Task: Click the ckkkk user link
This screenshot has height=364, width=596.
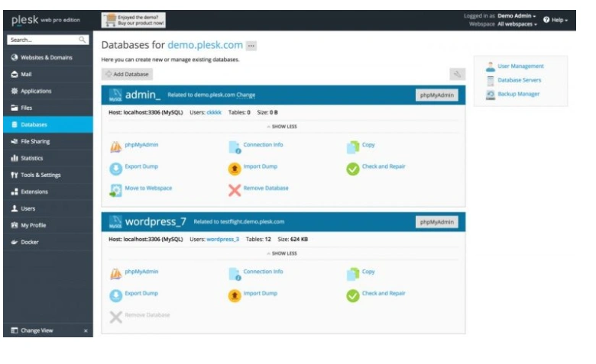Action: tap(214, 112)
